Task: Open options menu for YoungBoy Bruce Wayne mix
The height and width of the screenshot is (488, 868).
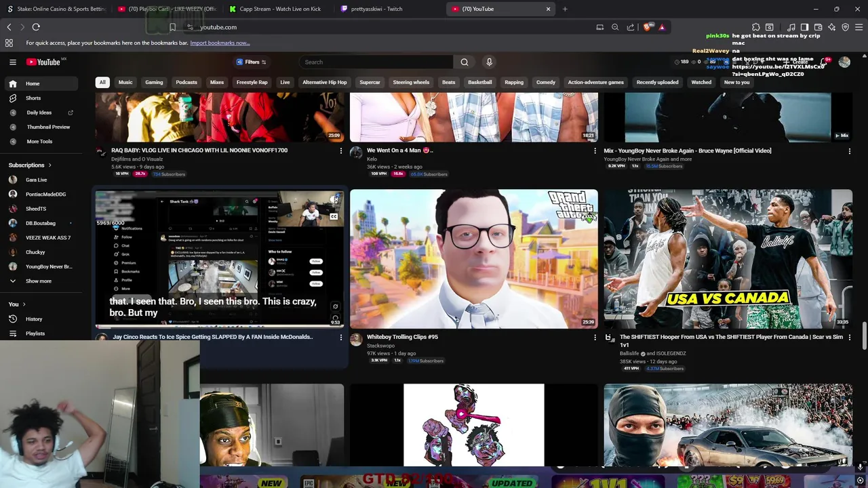Action: (x=849, y=151)
